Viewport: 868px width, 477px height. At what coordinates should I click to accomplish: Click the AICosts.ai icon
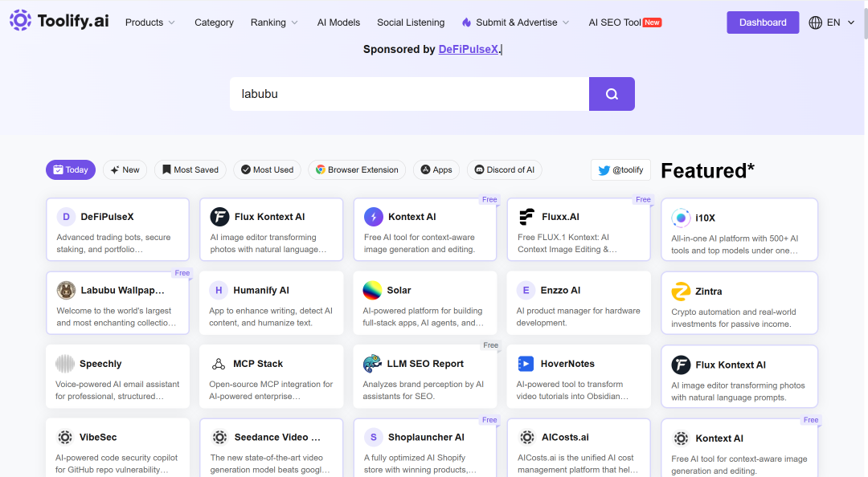click(527, 437)
